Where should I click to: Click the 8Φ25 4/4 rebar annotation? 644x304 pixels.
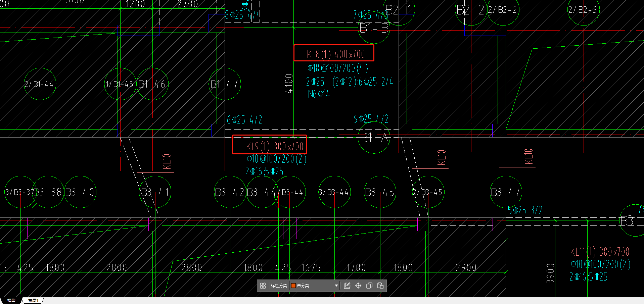coord(242,15)
